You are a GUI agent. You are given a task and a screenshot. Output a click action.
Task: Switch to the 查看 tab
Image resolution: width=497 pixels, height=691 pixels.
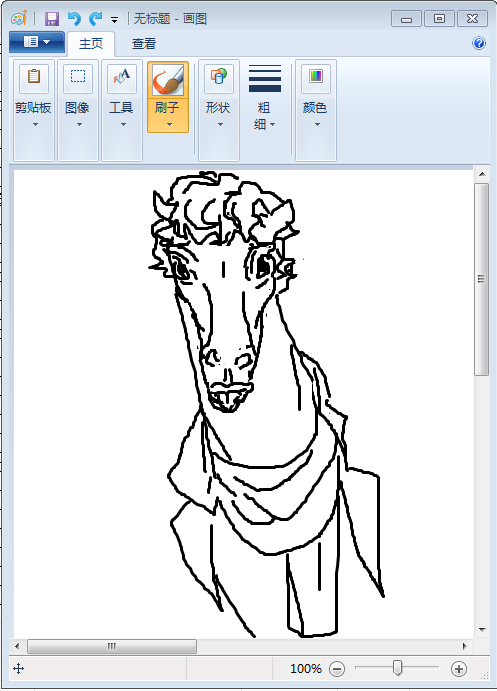(x=144, y=44)
